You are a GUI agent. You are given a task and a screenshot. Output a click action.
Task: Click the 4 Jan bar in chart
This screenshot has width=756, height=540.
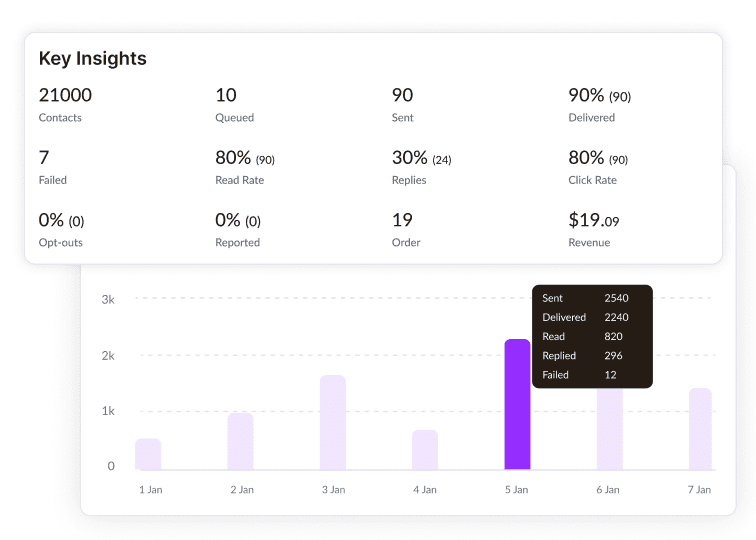(425, 450)
